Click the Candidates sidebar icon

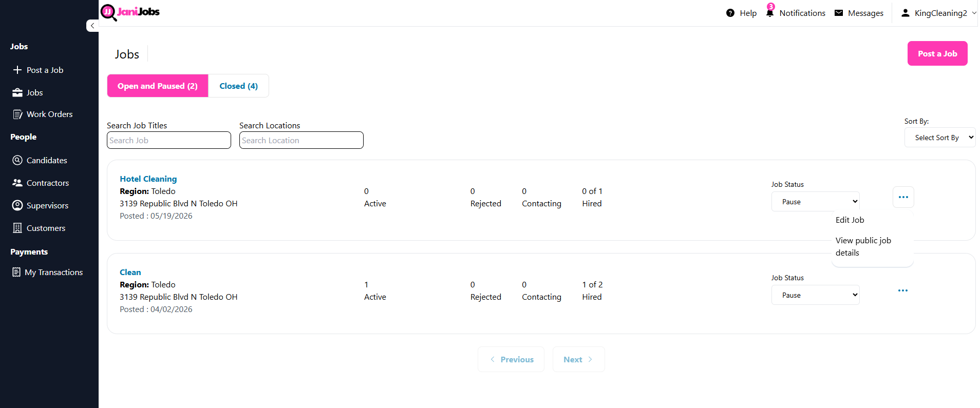(x=17, y=160)
